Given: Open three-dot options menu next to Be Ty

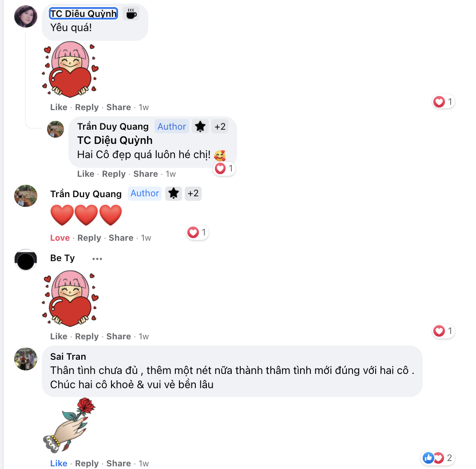Looking at the screenshot, I should coord(97,258).
